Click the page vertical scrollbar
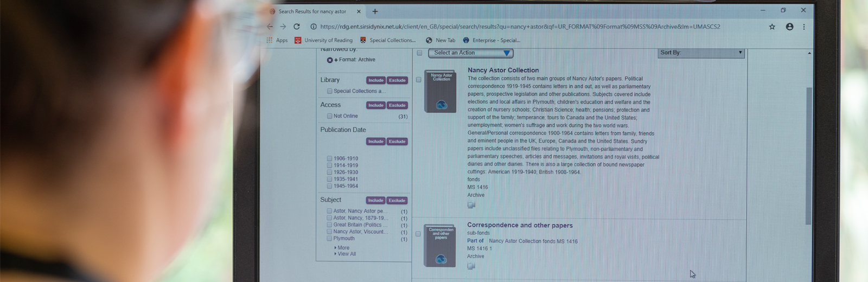868x282 pixels. (809, 155)
